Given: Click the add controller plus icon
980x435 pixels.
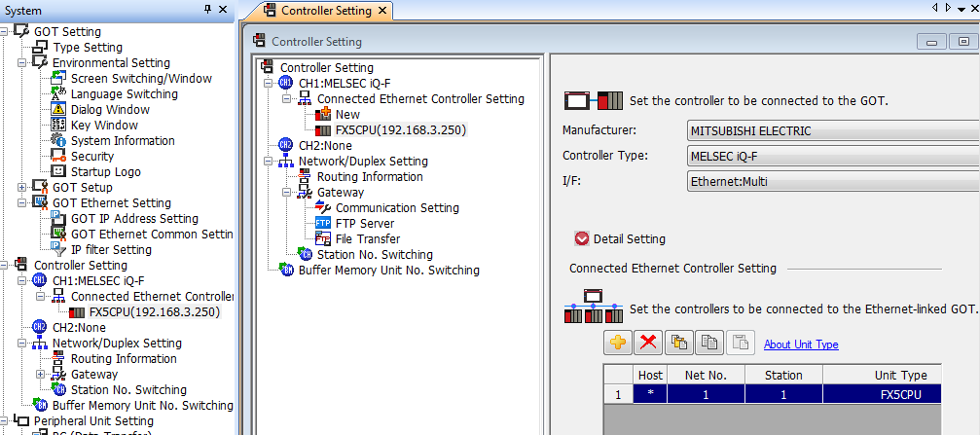Looking at the screenshot, I should pos(618,343).
